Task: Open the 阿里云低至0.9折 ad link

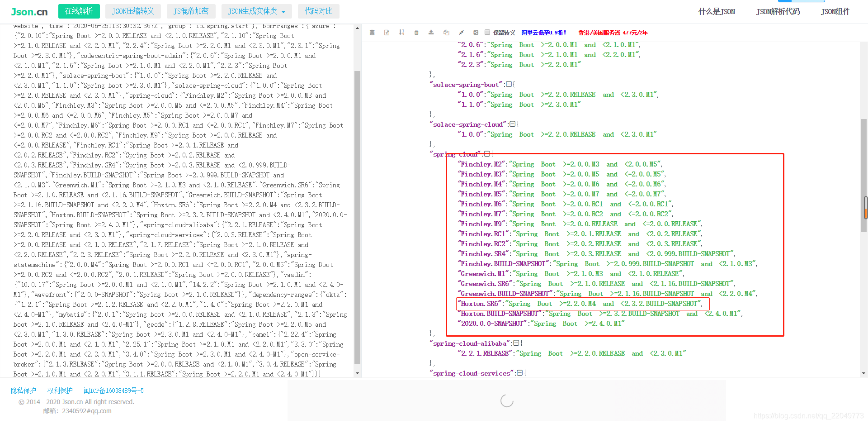Action: [543, 33]
